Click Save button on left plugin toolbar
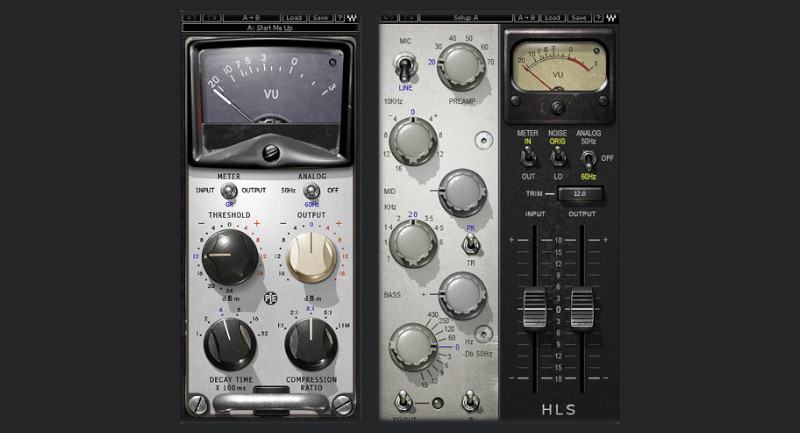The width and height of the screenshot is (800, 433). [319, 17]
